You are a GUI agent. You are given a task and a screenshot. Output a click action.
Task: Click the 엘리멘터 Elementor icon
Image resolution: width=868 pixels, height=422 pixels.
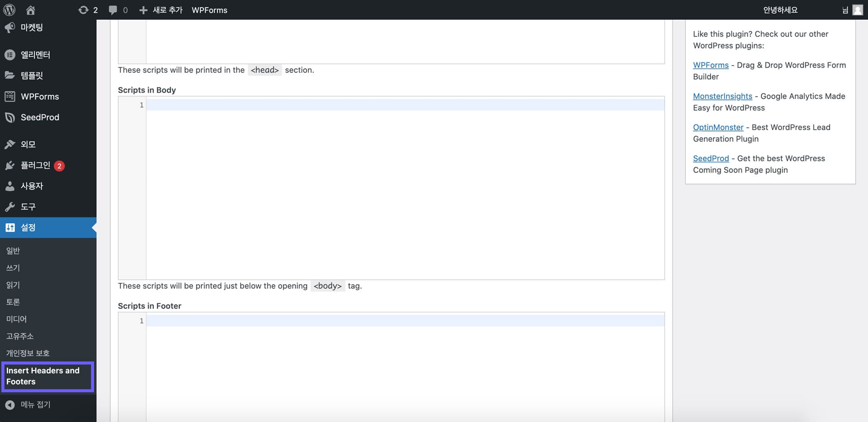coord(10,55)
